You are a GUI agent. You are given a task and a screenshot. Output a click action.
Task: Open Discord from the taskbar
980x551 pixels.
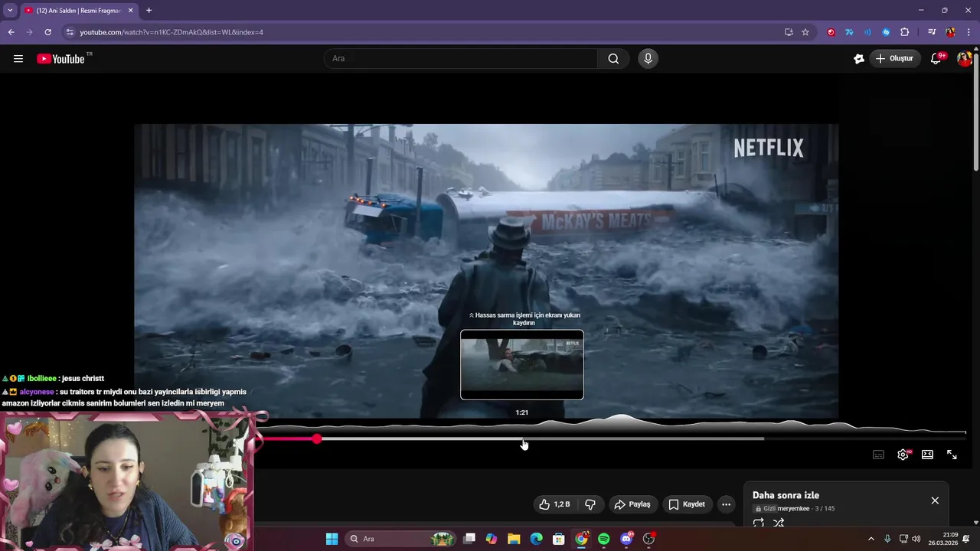point(626,539)
